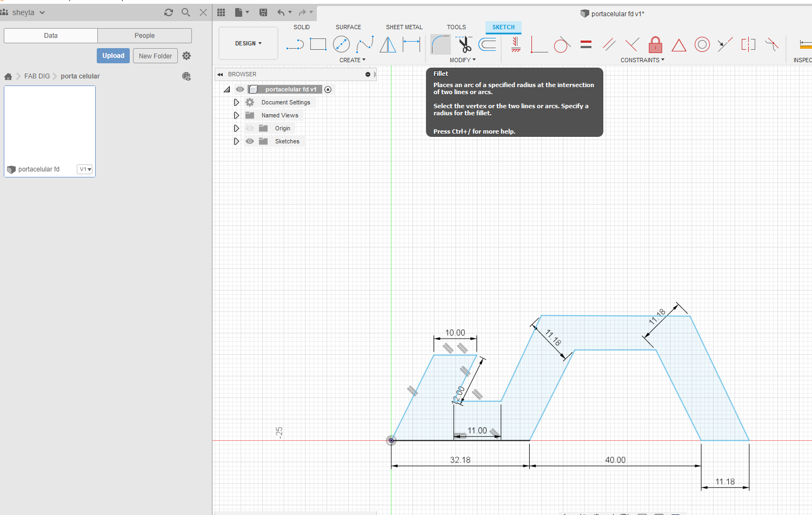The height and width of the screenshot is (515, 812).
Task: Apply the Fix/Unfix padlock constraint
Action: (655, 44)
